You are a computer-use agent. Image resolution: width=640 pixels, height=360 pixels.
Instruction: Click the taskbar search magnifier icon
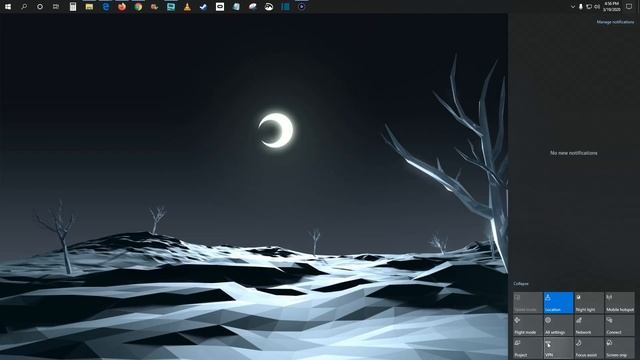click(x=24, y=7)
